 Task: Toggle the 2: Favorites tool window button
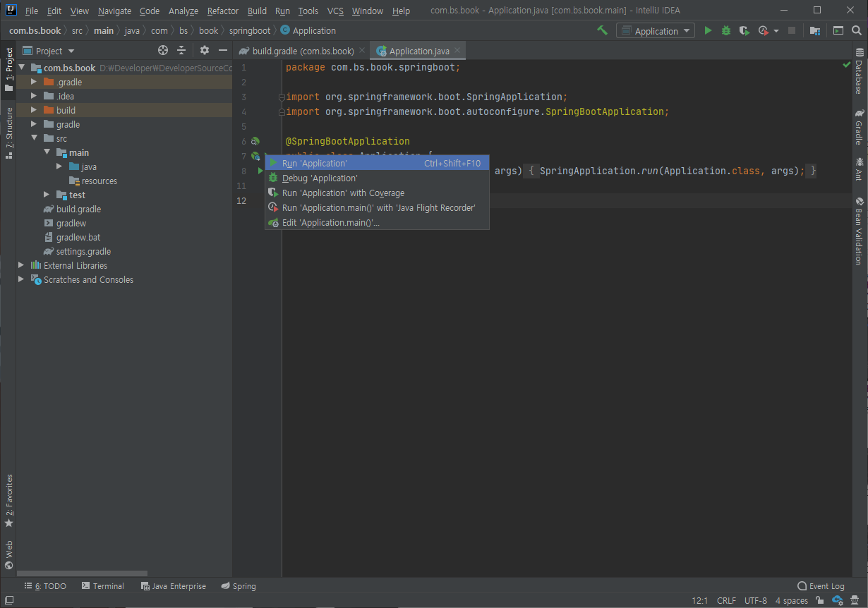point(8,501)
